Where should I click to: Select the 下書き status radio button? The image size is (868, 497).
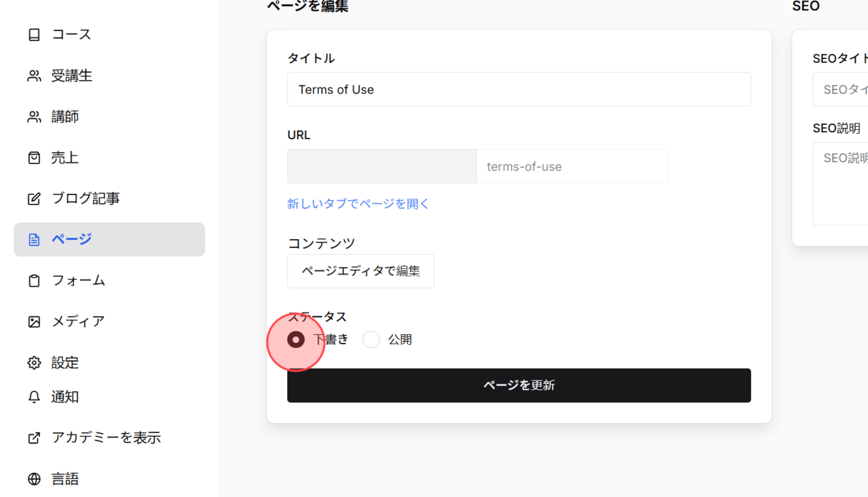[x=296, y=339]
